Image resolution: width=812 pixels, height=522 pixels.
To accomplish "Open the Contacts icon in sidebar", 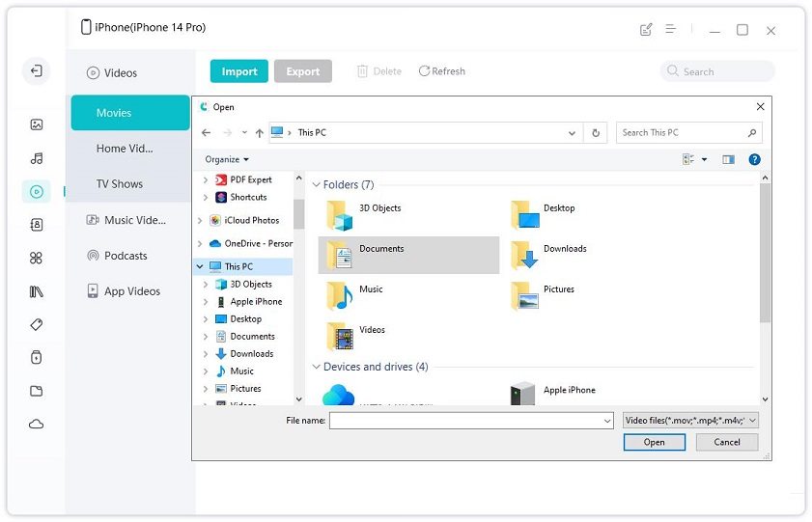I will (37, 225).
